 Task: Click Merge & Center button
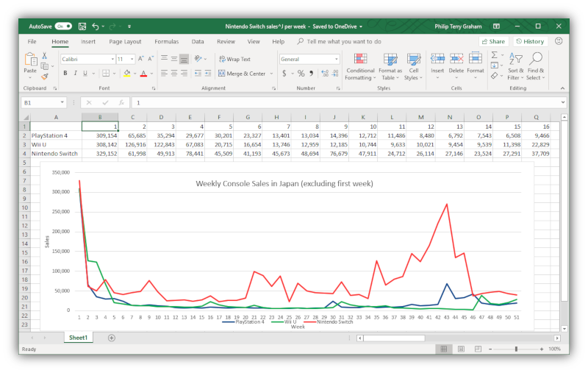point(242,74)
